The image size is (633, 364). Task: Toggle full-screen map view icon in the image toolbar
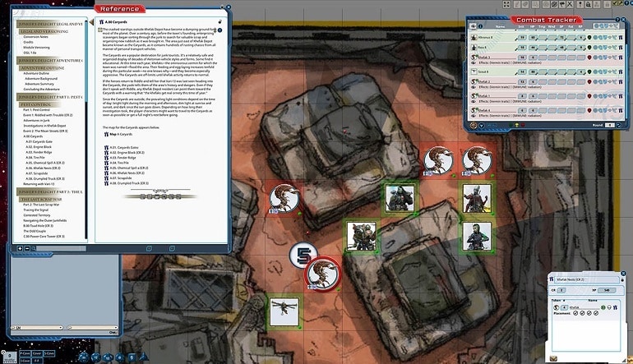506,4
